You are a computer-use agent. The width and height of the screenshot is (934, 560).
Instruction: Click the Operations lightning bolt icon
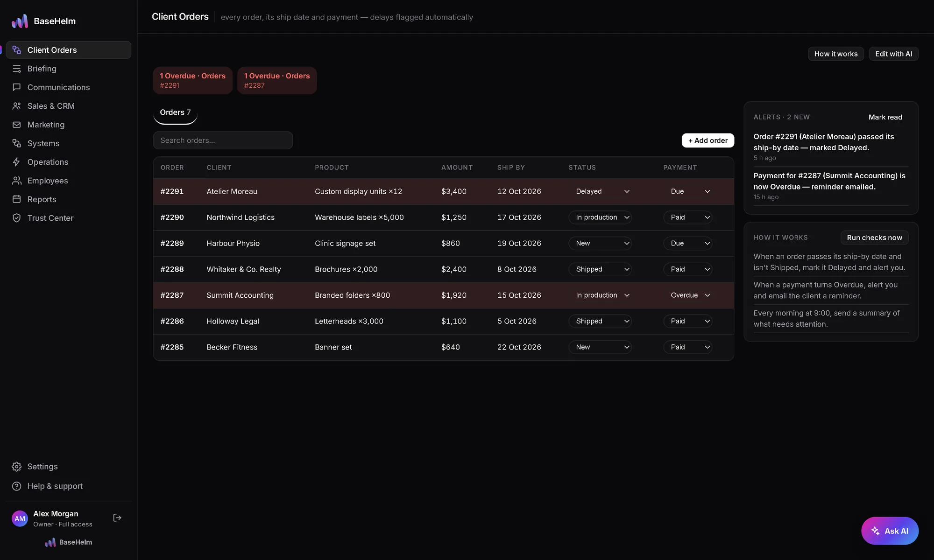coord(17,162)
